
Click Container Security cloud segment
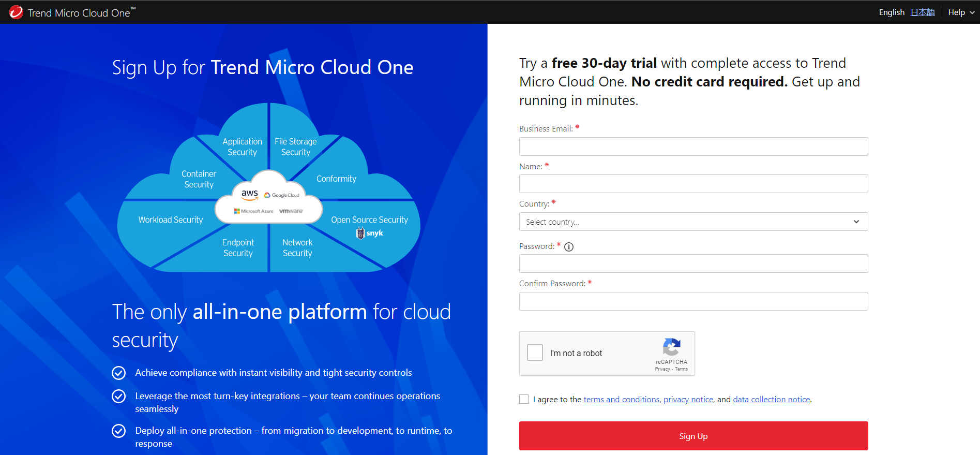(199, 179)
